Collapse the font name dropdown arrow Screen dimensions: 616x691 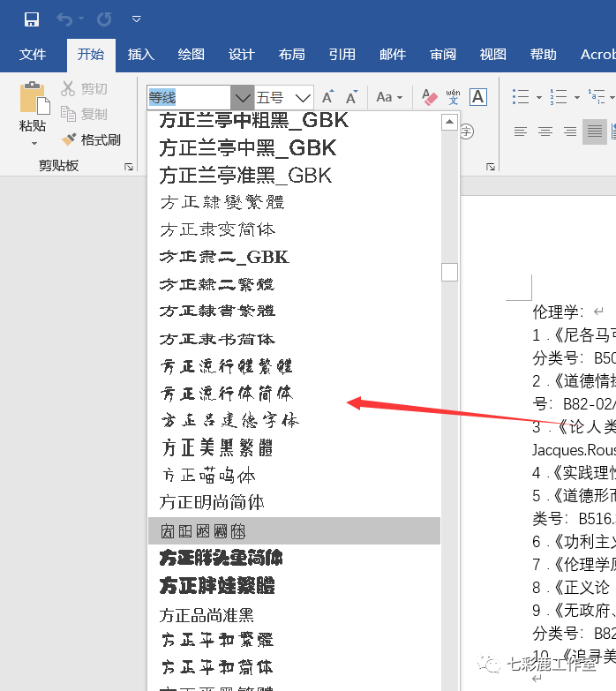(243, 98)
